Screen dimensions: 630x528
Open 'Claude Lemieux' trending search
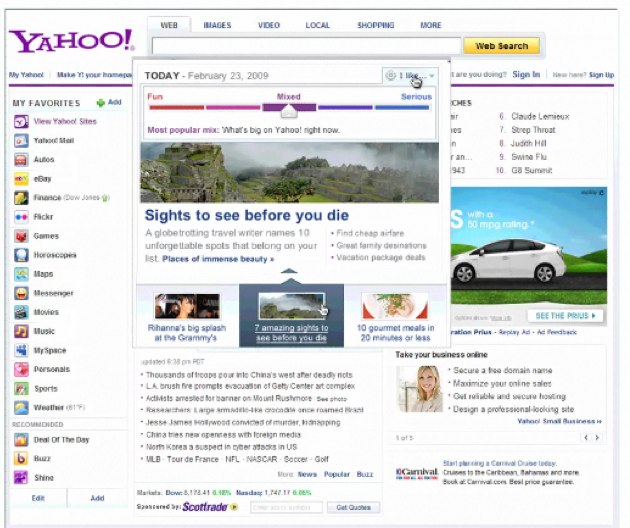(540, 117)
